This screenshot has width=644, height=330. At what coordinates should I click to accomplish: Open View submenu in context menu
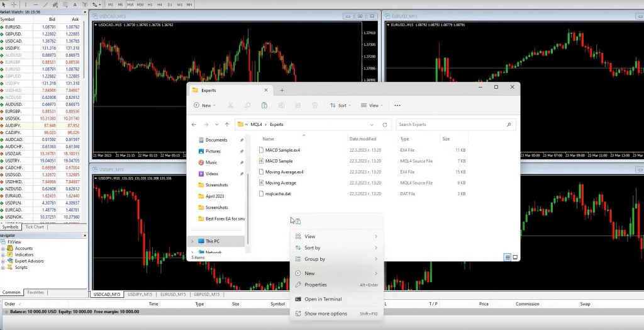pyautogui.click(x=337, y=237)
